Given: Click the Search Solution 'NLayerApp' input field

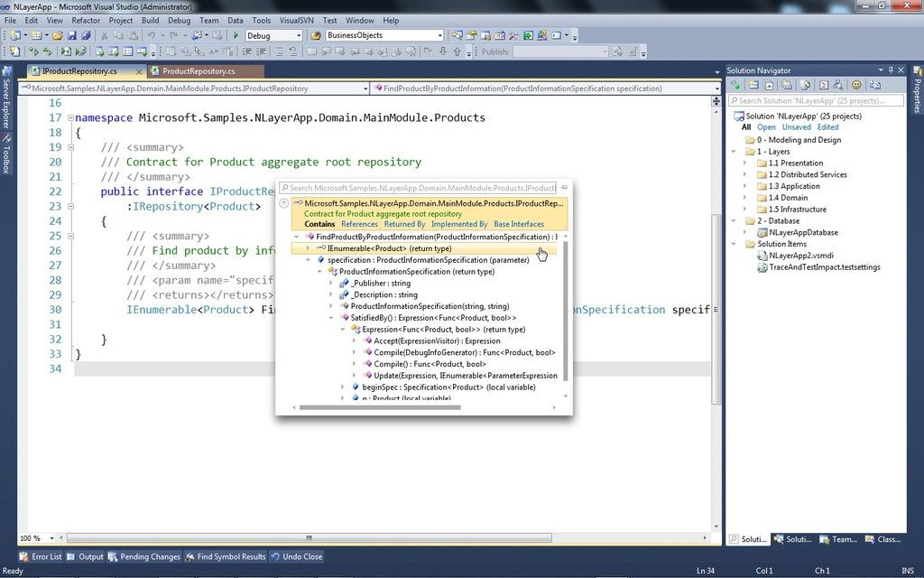Looking at the screenshot, I should coord(816,101).
